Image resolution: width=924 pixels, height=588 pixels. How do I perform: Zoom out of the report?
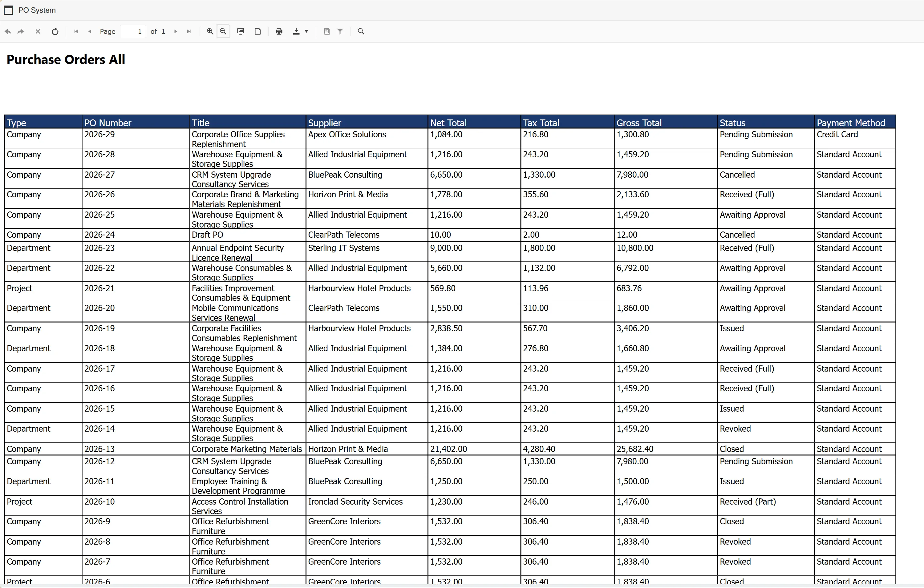pyautogui.click(x=223, y=31)
